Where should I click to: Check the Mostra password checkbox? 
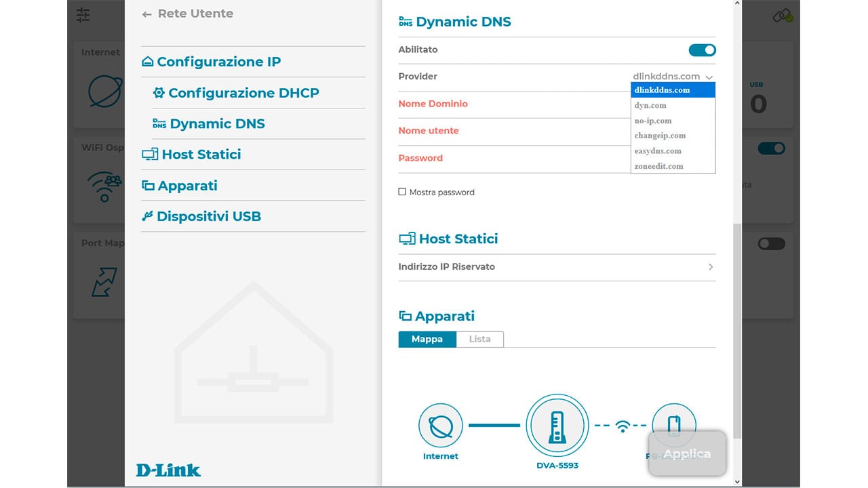point(402,192)
